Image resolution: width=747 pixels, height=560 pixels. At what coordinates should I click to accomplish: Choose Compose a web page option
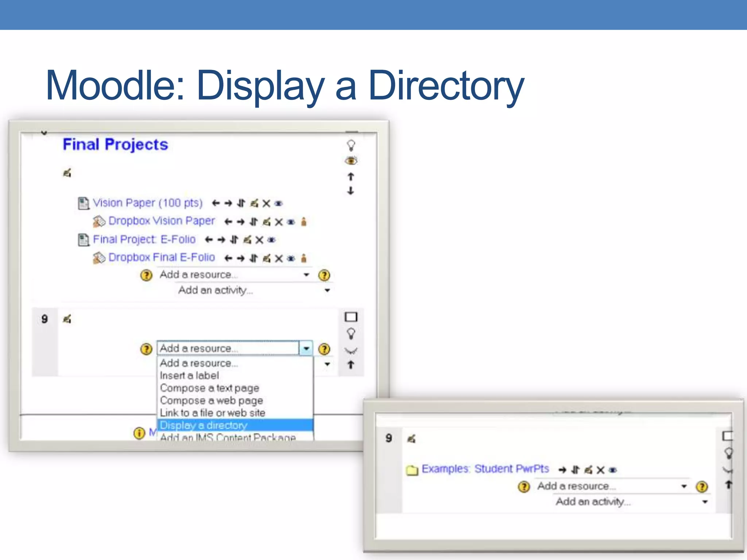(x=235, y=400)
